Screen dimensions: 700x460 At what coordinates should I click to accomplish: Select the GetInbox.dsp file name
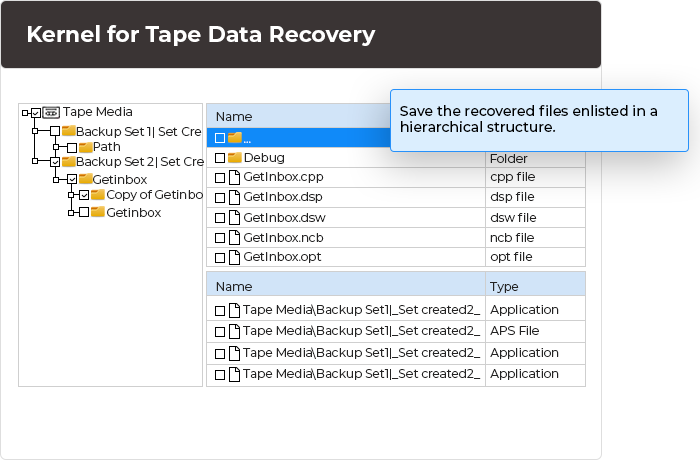tap(283, 197)
